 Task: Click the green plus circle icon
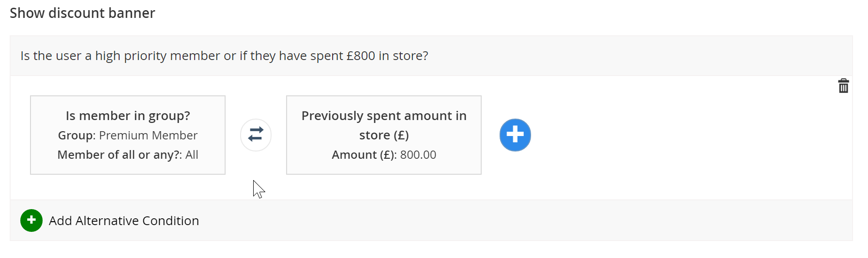click(x=31, y=220)
